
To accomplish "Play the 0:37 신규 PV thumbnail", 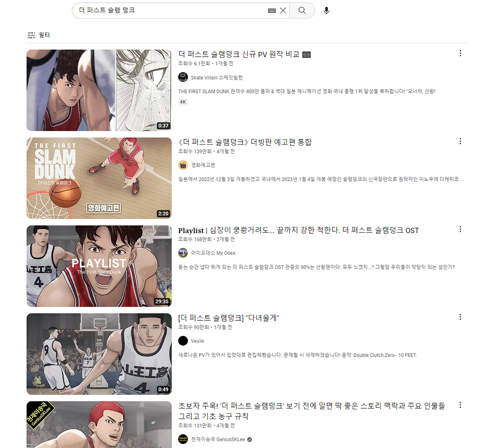I will (x=99, y=90).
